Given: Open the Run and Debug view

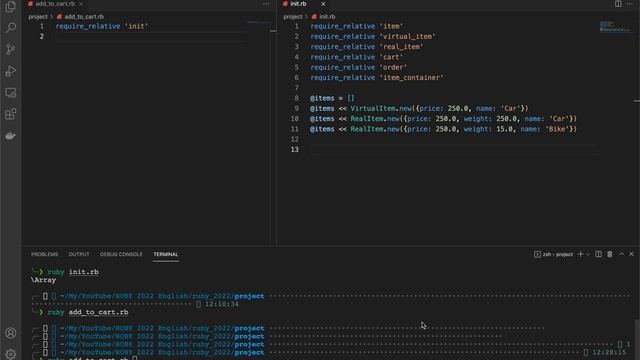Looking at the screenshot, I should [x=11, y=71].
